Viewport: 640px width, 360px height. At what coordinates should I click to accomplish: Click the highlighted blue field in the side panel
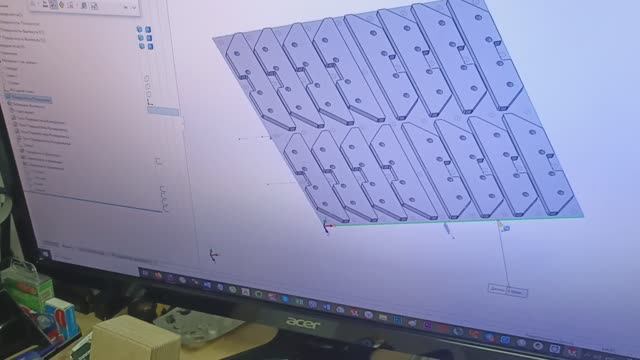click(163, 111)
